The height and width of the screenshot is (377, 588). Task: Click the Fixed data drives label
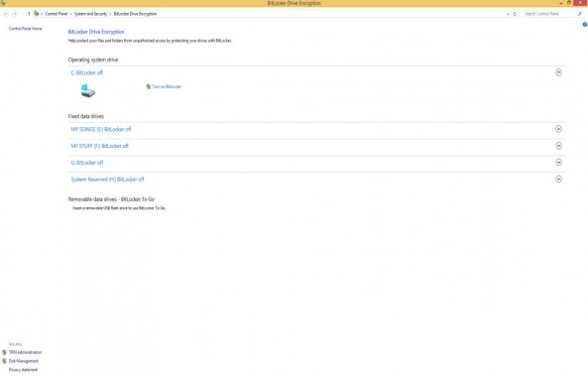86,117
